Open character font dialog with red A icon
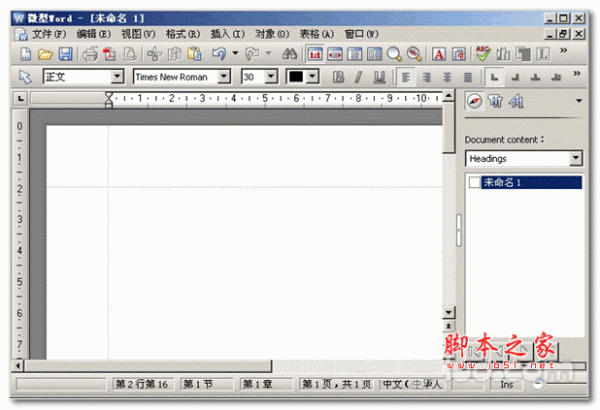Viewport: 600px width, 410px height. coord(439,54)
